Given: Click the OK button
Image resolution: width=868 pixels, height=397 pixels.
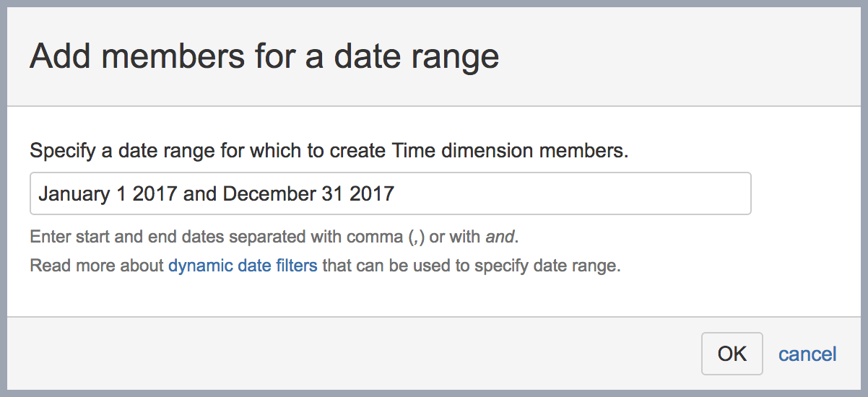Looking at the screenshot, I should 732,354.
